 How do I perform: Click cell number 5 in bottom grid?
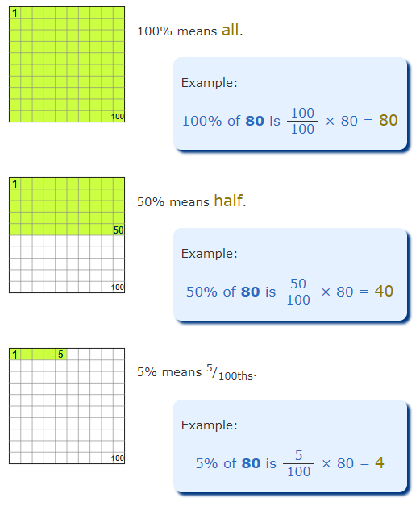pos(60,355)
